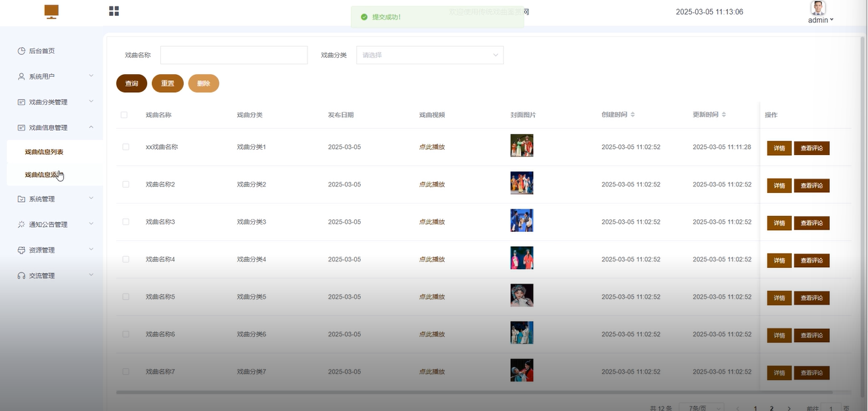This screenshot has height=411, width=868.
Task: Go to page 2 of the table
Action: click(771, 408)
